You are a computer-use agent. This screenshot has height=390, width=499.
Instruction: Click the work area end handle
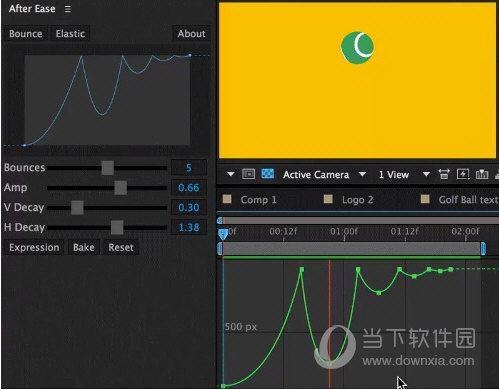(x=483, y=248)
